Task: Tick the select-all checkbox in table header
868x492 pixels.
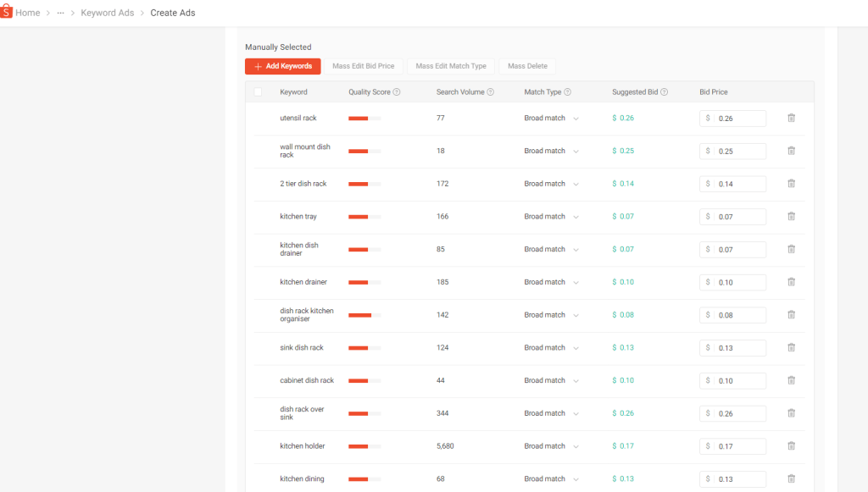Action: click(x=258, y=92)
